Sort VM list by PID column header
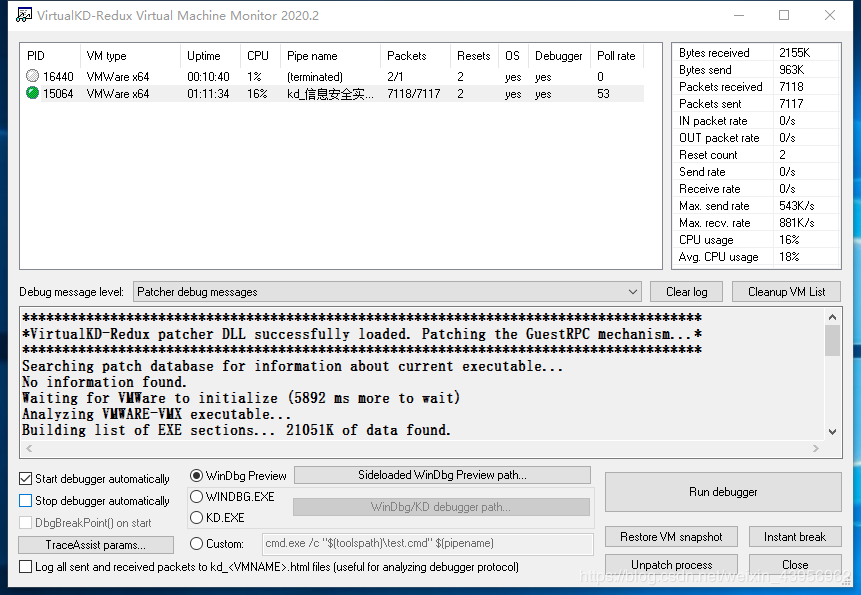Viewport: 861px width, 595px height. 50,56
